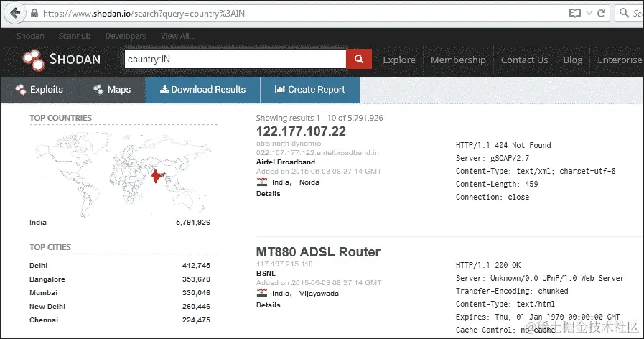644x339 pixels.
Task: Click Server: gSOAP/2.7 header line
Action: 493,158
